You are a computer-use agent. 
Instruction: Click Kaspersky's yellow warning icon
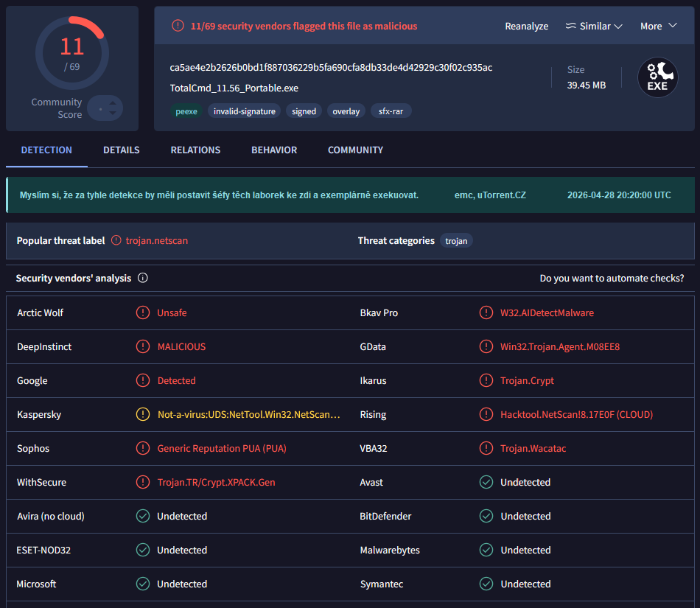[143, 414]
